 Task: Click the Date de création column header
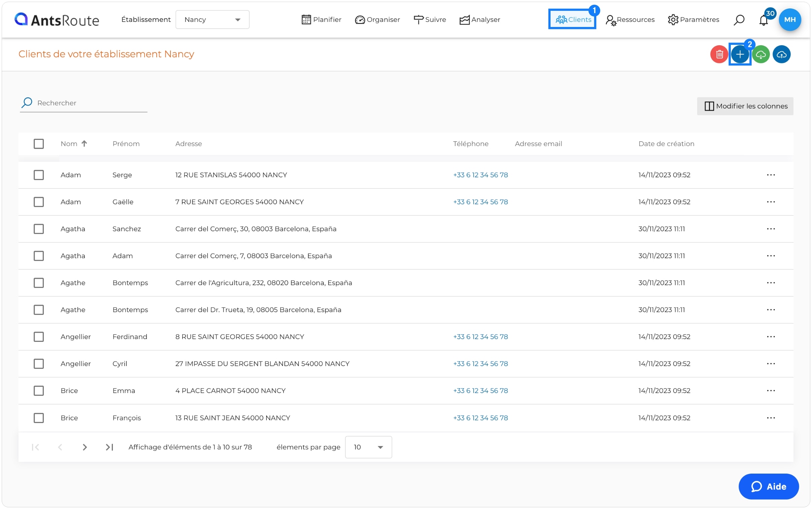666,144
